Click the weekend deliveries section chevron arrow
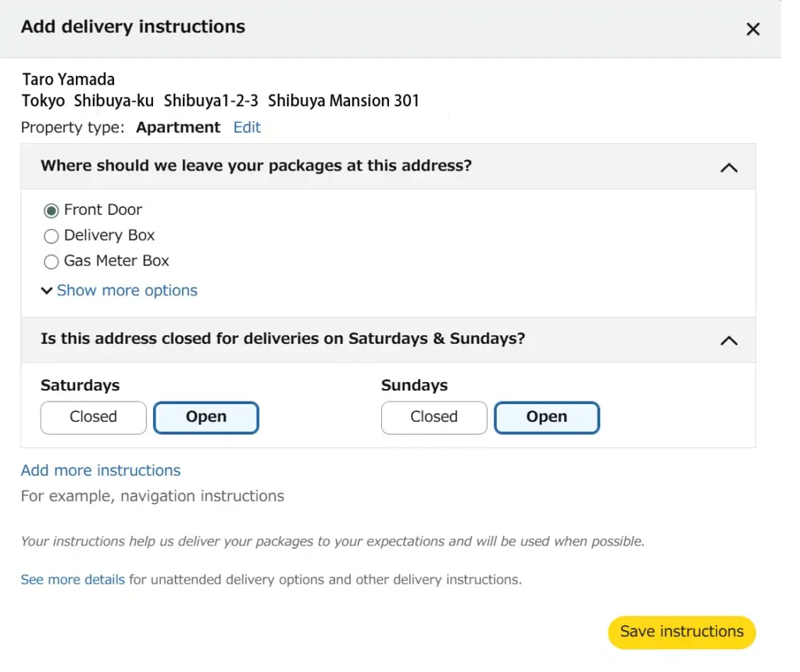The width and height of the screenshot is (800, 672). [x=728, y=341]
